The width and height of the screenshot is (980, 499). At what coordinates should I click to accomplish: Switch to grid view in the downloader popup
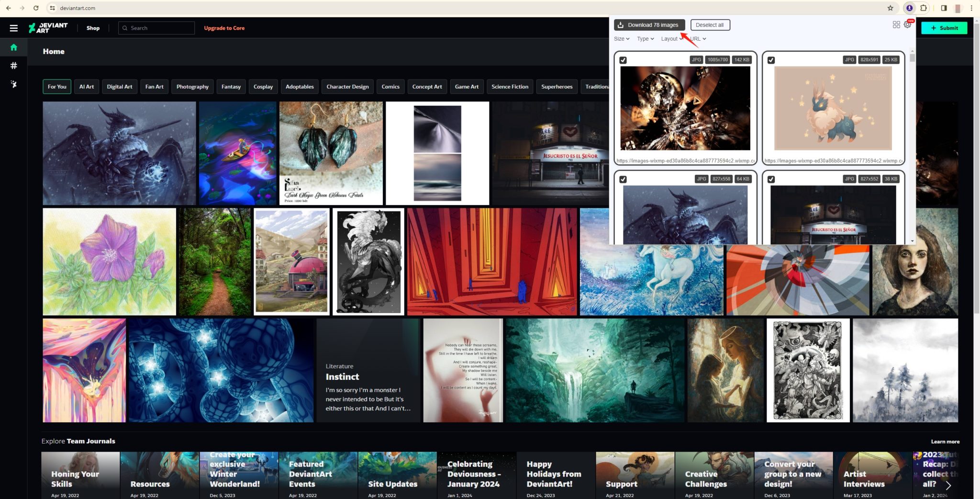coord(896,25)
